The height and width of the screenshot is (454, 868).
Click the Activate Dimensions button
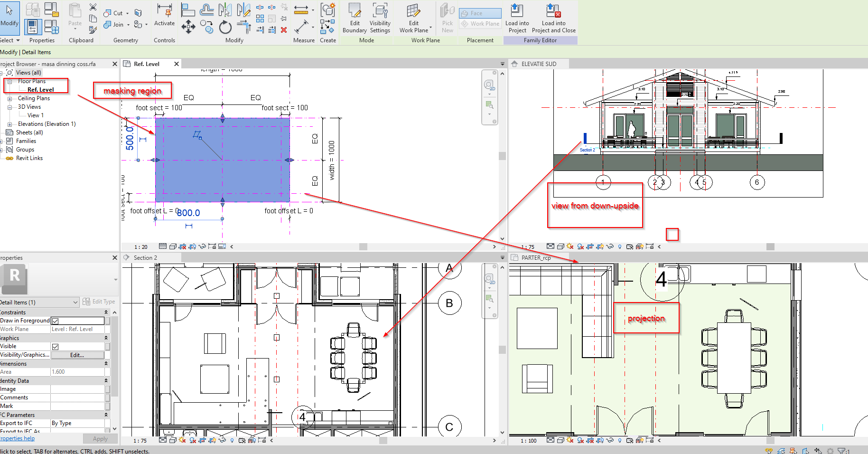tap(164, 14)
